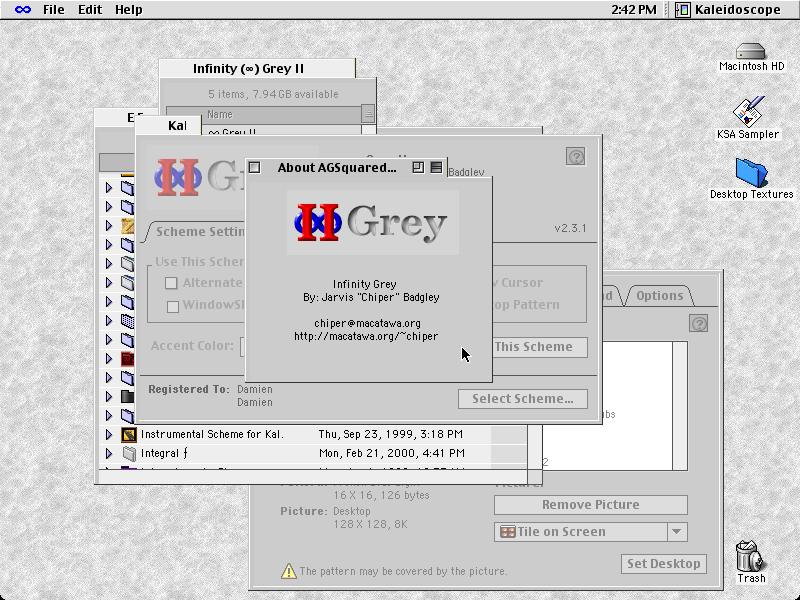Toggle the Alternate checkbox in Scheme Settings
Image resolution: width=800 pixels, height=600 pixels.
(171, 283)
